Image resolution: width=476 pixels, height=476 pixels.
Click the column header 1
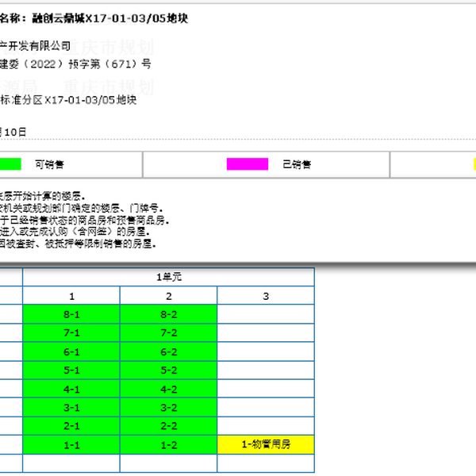click(71, 296)
